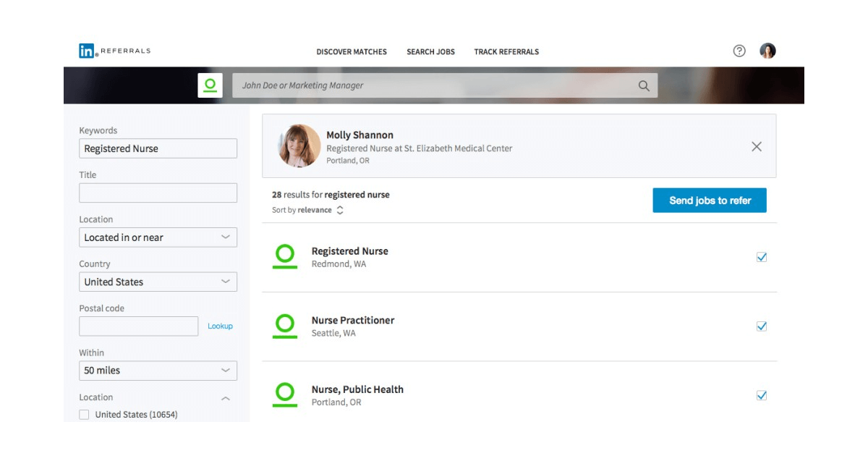Go to Track Referrals
This screenshot has height=456, width=868.
click(x=506, y=51)
